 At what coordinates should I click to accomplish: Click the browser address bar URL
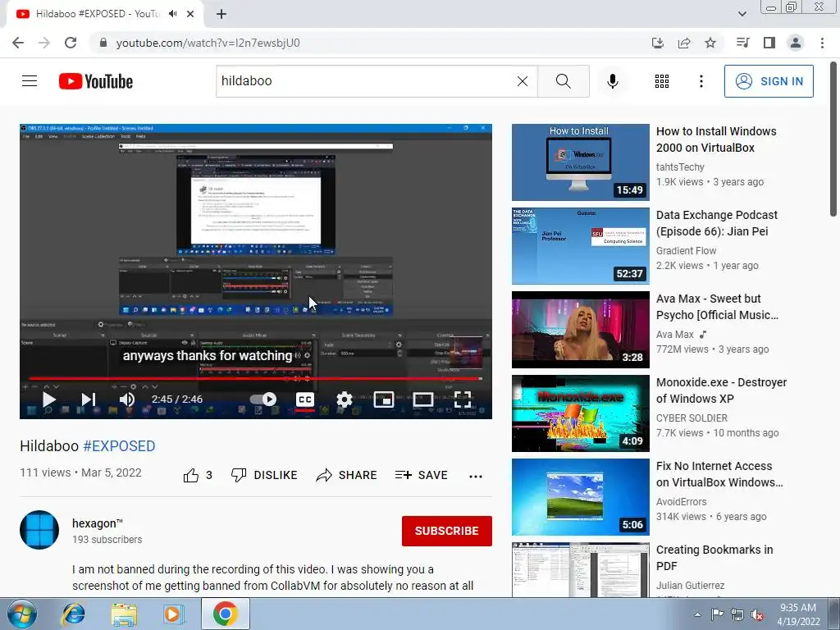pyautogui.click(x=208, y=43)
